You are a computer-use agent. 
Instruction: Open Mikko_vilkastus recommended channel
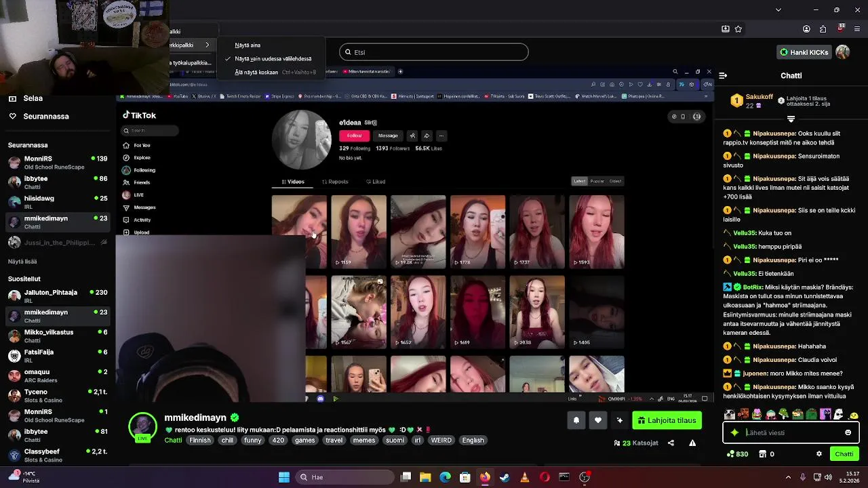[x=58, y=336]
